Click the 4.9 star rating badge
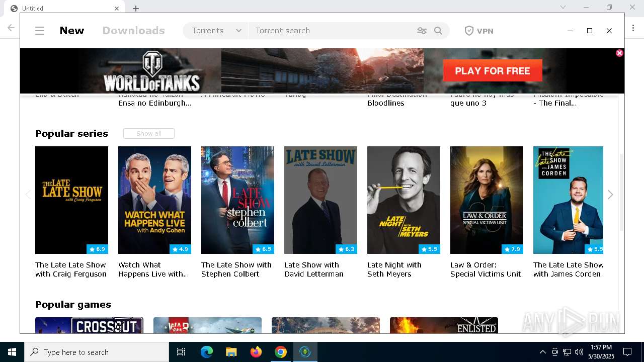This screenshot has height=362, width=644. [x=180, y=249]
